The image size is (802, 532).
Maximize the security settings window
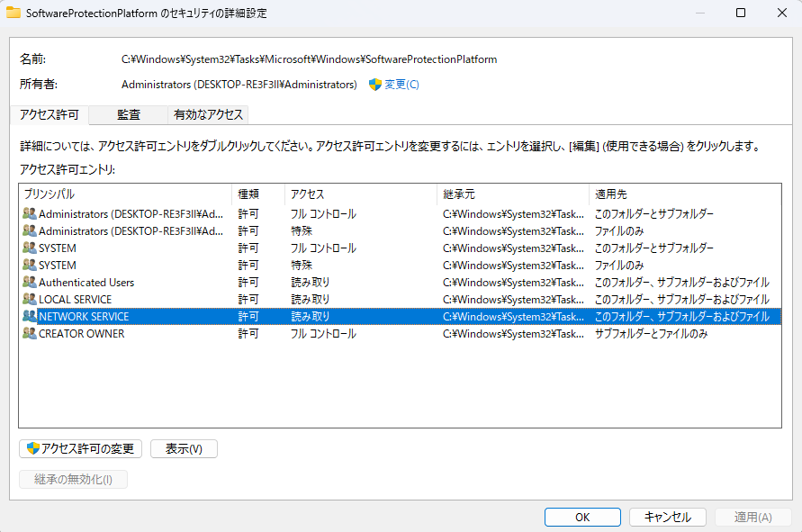point(741,13)
